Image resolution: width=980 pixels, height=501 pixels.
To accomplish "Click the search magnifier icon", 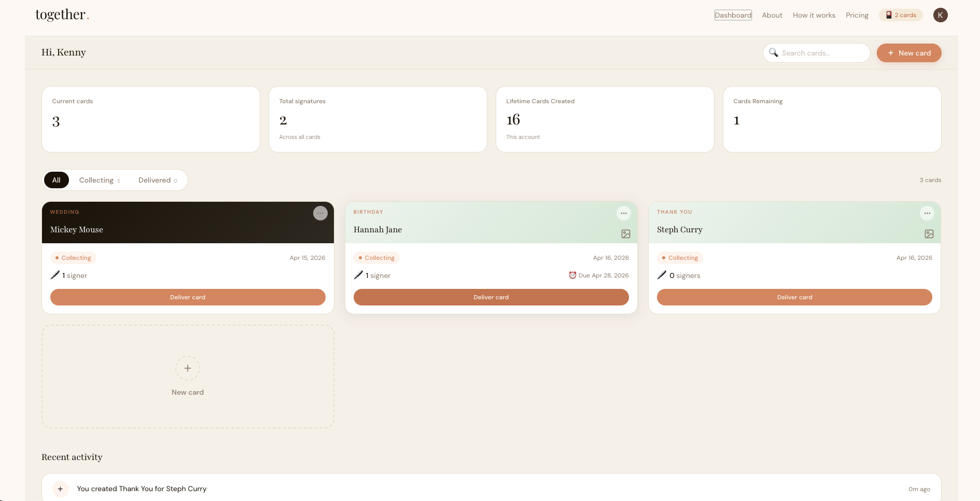I will pyautogui.click(x=774, y=53).
